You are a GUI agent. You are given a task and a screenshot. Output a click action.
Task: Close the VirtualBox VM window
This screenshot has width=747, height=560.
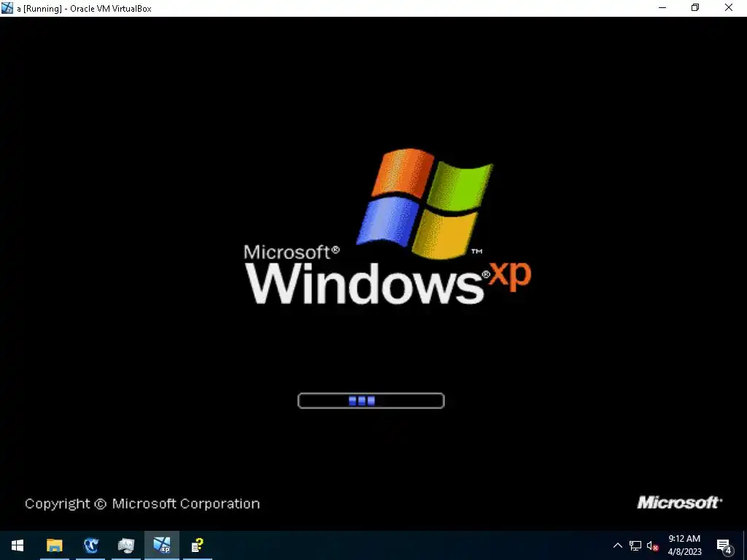pyautogui.click(x=729, y=8)
